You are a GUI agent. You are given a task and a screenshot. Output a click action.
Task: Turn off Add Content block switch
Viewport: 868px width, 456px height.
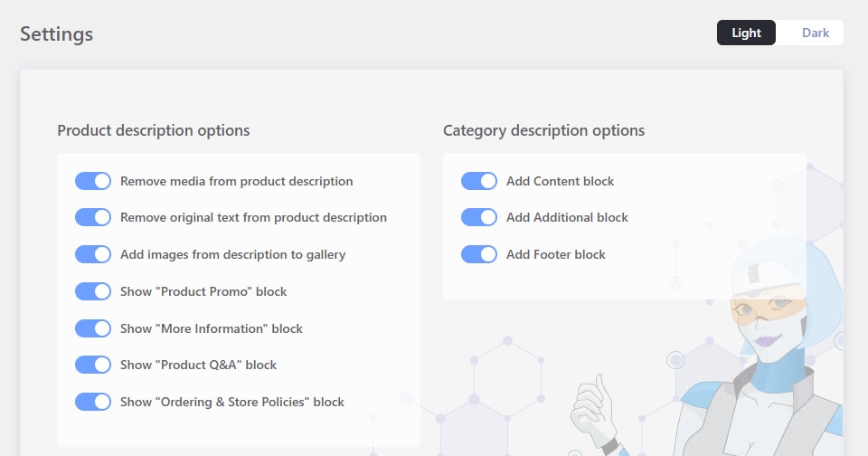point(479,181)
